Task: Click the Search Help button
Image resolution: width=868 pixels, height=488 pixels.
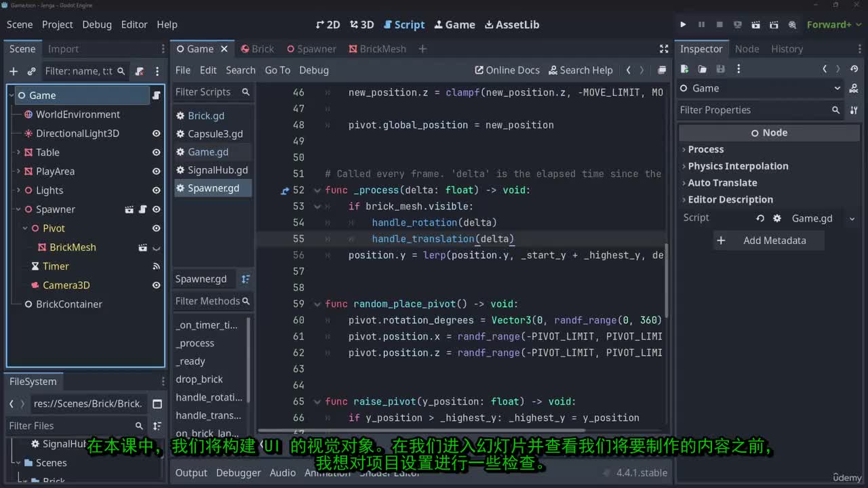Action: pyautogui.click(x=581, y=70)
